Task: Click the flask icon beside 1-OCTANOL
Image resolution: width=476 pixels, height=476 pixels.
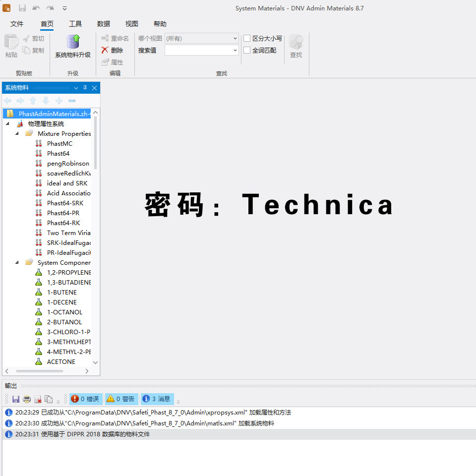Action: [x=39, y=312]
